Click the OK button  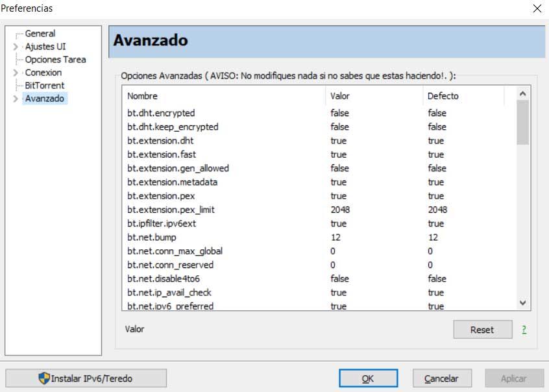point(368,378)
